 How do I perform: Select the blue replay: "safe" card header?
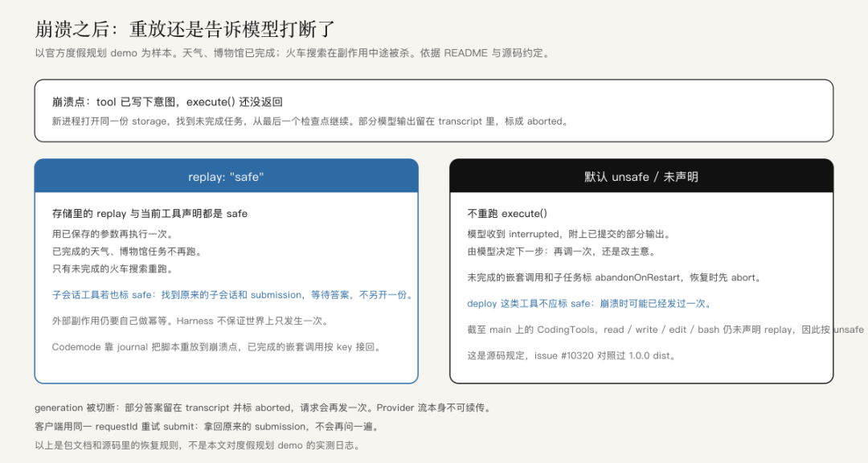(226, 176)
